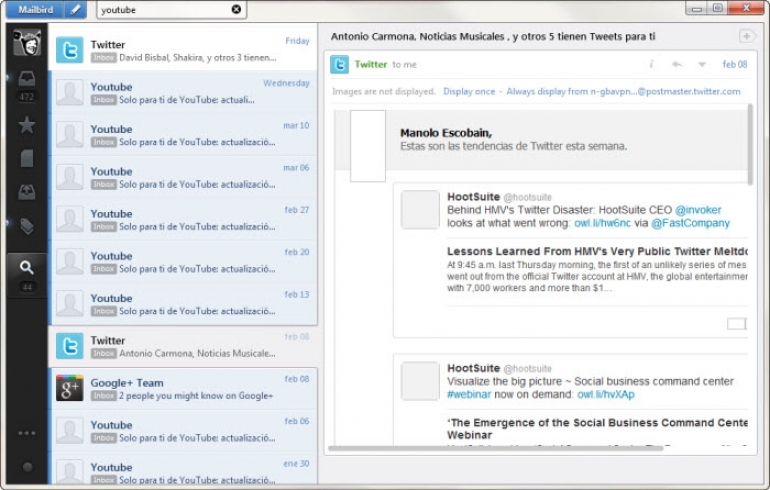Click the Google+ Team logo thumbnail
Image resolution: width=770 pixels, height=490 pixels.
(69, 388)
